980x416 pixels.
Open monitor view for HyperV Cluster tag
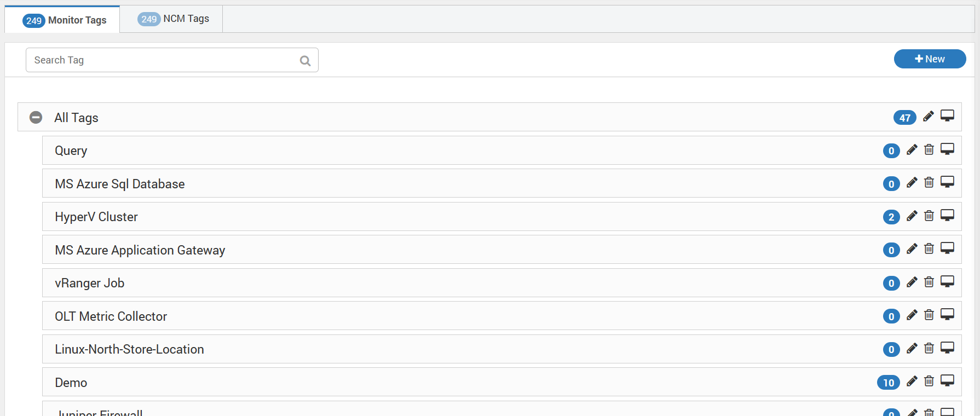tap(947, 216)
